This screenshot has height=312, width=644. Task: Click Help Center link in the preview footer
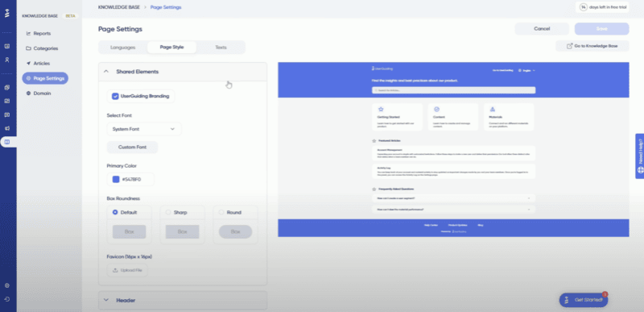tap(431, 225)
